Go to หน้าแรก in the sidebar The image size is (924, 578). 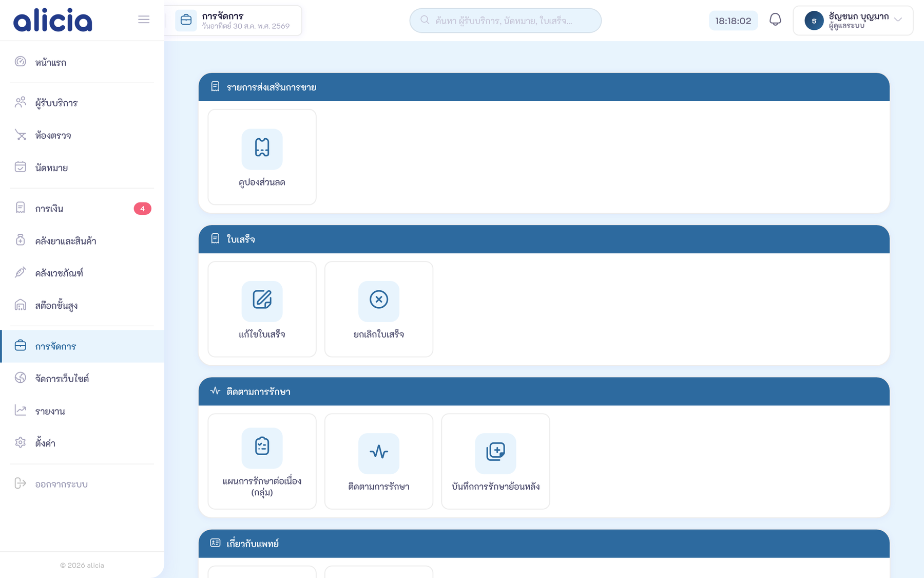pyautogui.click(x=82, y=62)
